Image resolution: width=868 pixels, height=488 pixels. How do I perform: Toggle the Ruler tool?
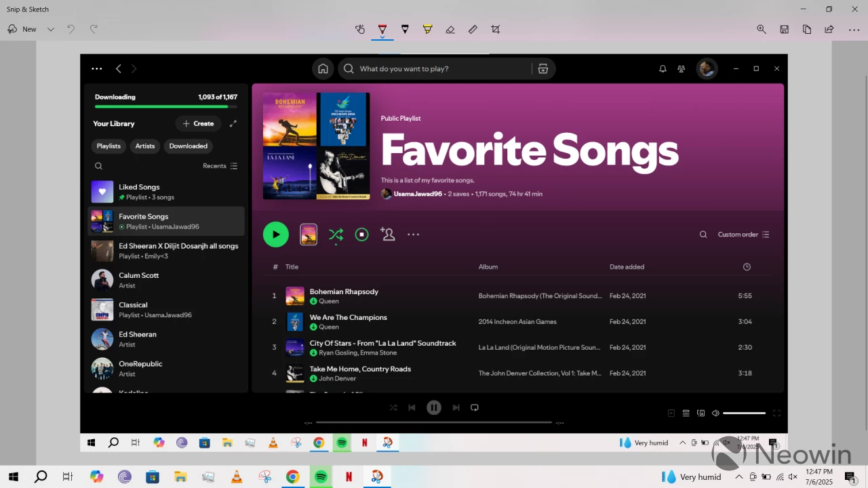click(x=473, y=29)
